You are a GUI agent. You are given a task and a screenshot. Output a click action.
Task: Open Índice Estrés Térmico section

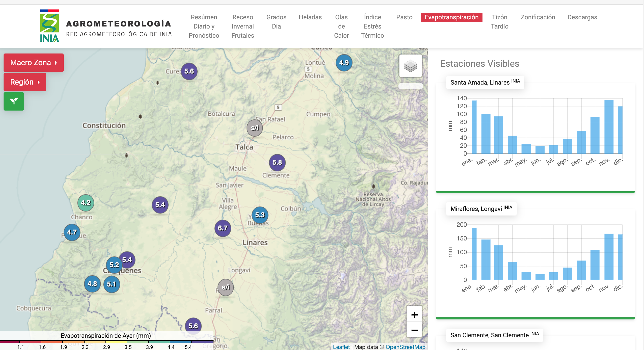tap(372, 26)
